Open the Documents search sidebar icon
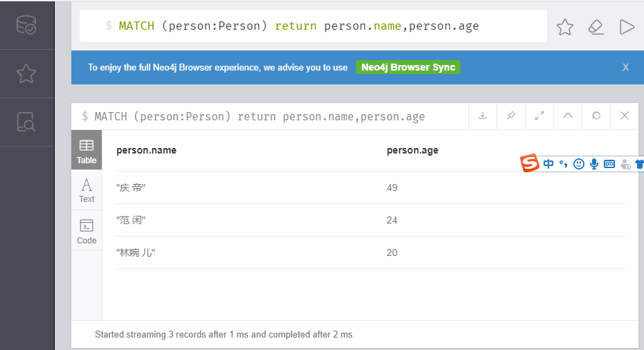This screenshot has height=350, width=644. (26, 122)
